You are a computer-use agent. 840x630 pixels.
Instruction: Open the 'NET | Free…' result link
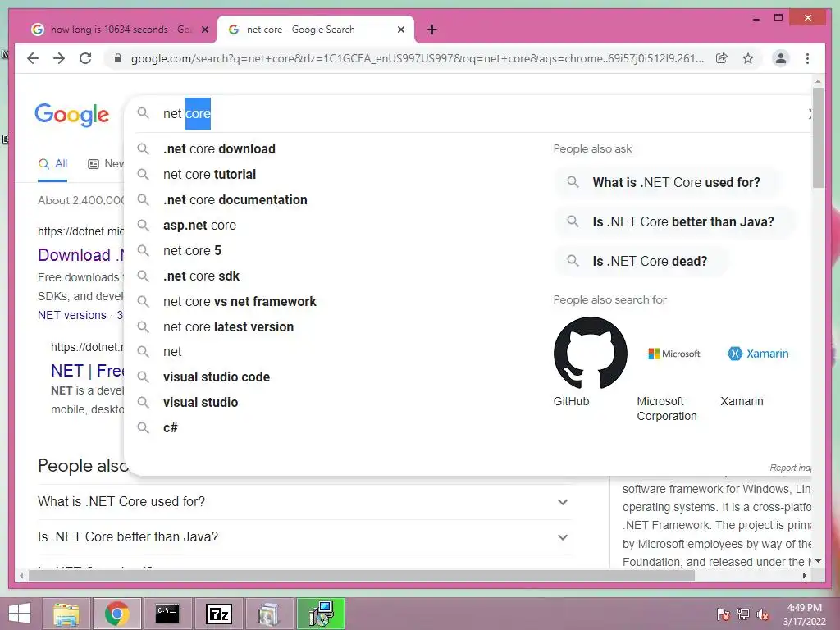click(x=87, y=371)
